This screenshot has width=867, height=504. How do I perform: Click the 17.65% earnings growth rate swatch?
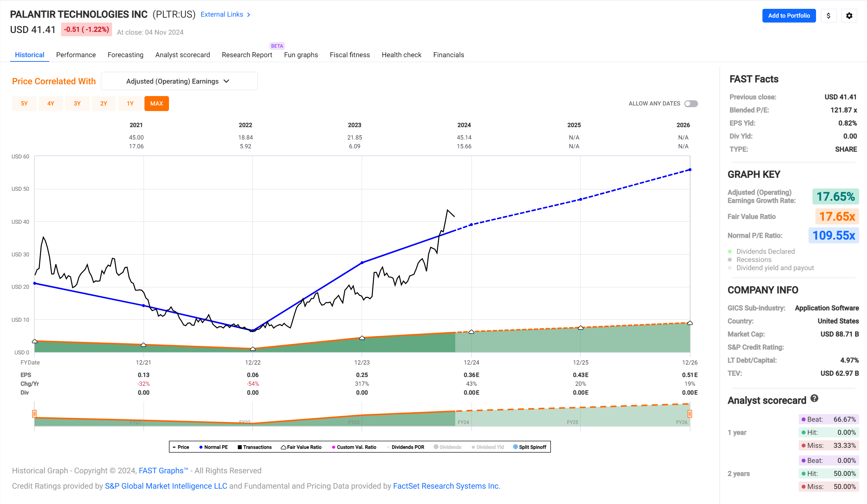coord(835,196)
